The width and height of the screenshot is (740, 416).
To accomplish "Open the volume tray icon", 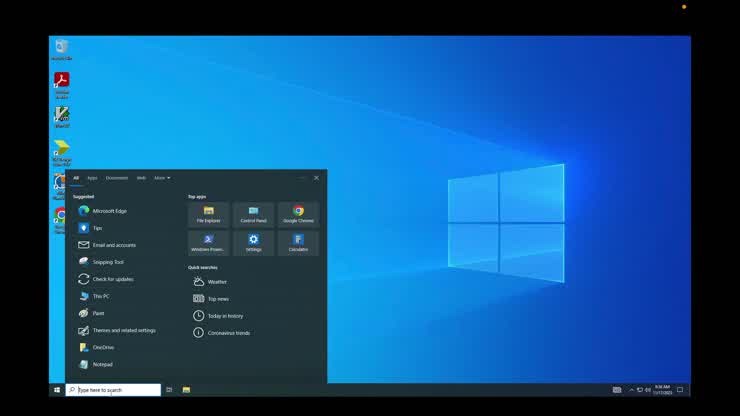I will (x=648, y=390).
